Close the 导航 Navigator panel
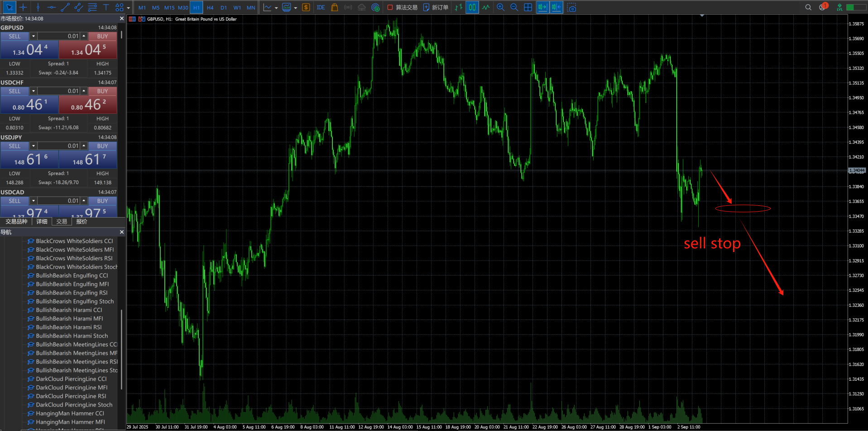The width and height of the screenshot is (868, 431). coord(121,232)
